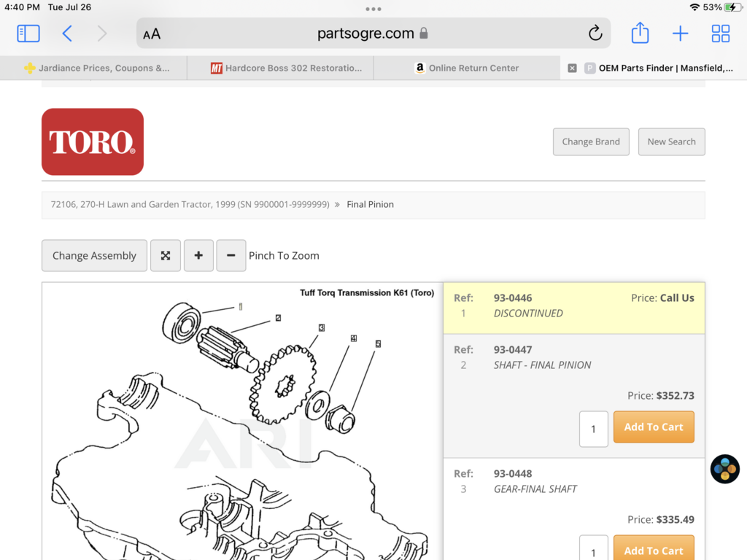This screenshot has width=747, height=560.
Task: Tap the floating colorful circle widget
Action: pyautogui.click(x=724, y=469)
